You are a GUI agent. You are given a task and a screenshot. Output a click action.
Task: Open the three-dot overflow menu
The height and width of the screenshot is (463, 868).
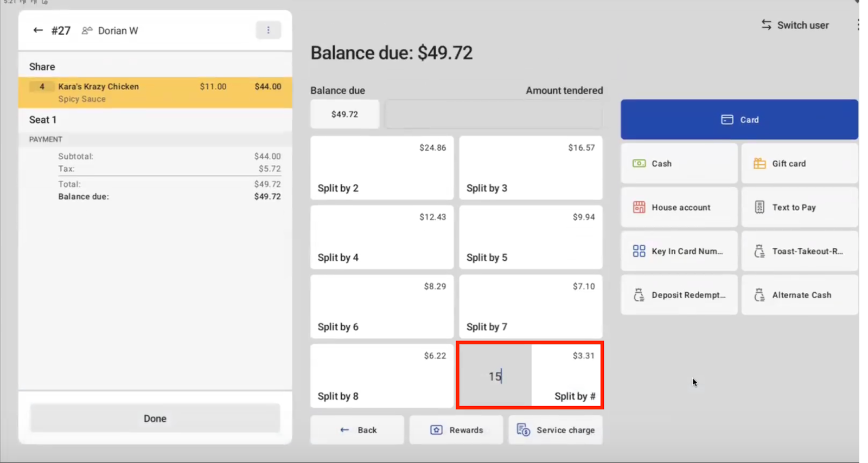pyautogui.click(x=268, y=30)
